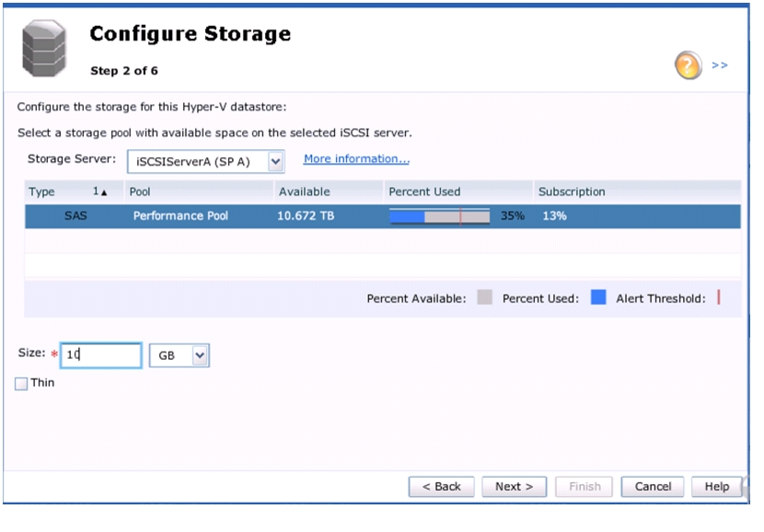This screenshot has width=764, height=532.
Task: Return to previous step with Back button
Action: coord(441,487)
